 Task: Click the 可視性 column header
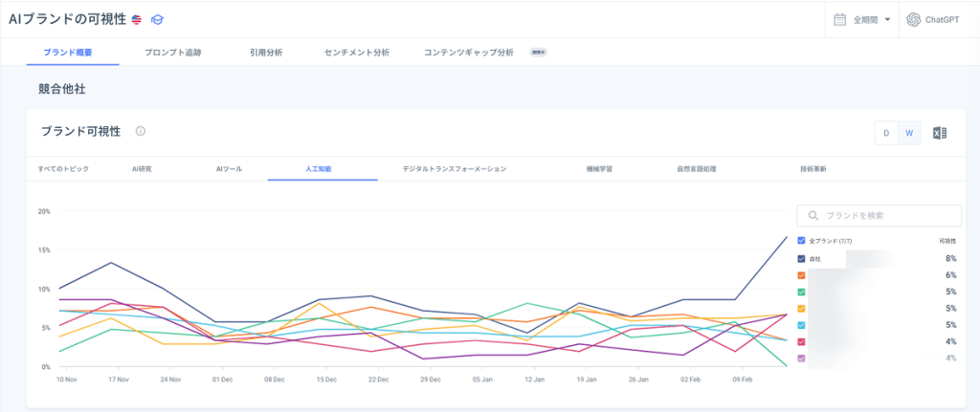947,240
